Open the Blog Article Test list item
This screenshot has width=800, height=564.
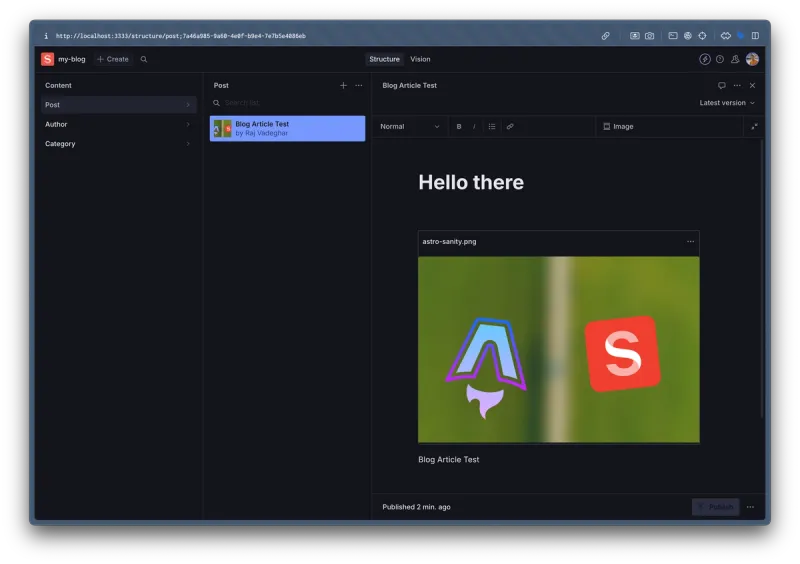click(x=287, y=128)
